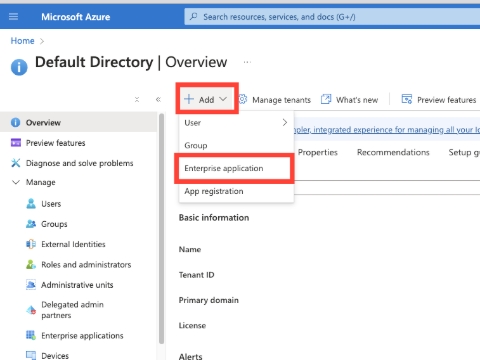Click Delegated admin partners icon
The width and height of the screenshot is (480, 360).
[x=31, y=310]
